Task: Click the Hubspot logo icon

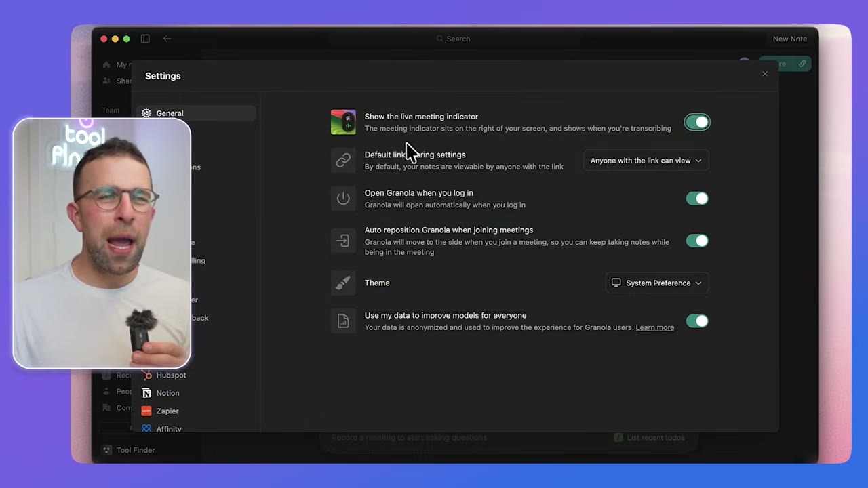Action: 146,375
